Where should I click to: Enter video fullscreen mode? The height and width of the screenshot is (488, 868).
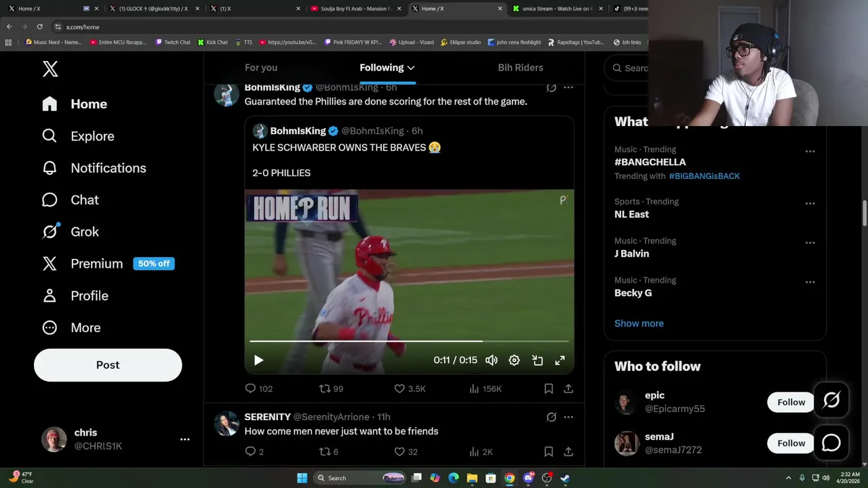pyautogui.click(x=560, y=361)
